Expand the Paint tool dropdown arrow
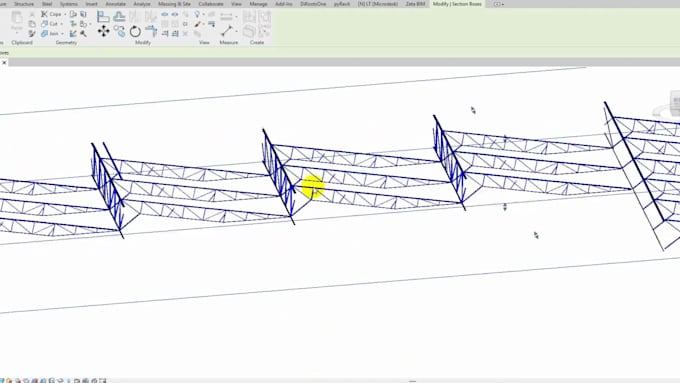Viewport: 680px width, 383px height. click(x=90, y=24)
